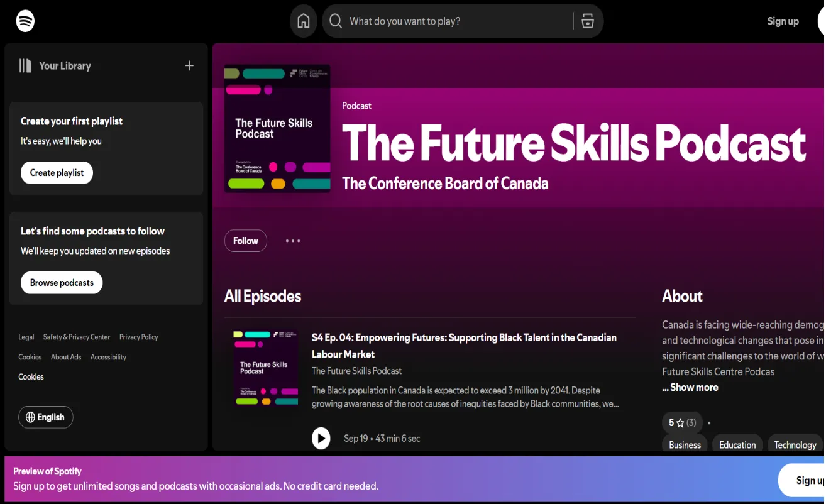Add a playlist with the plus icon
Screen dimensions: 826x504
pyautogui.click(x=189, y=66)
